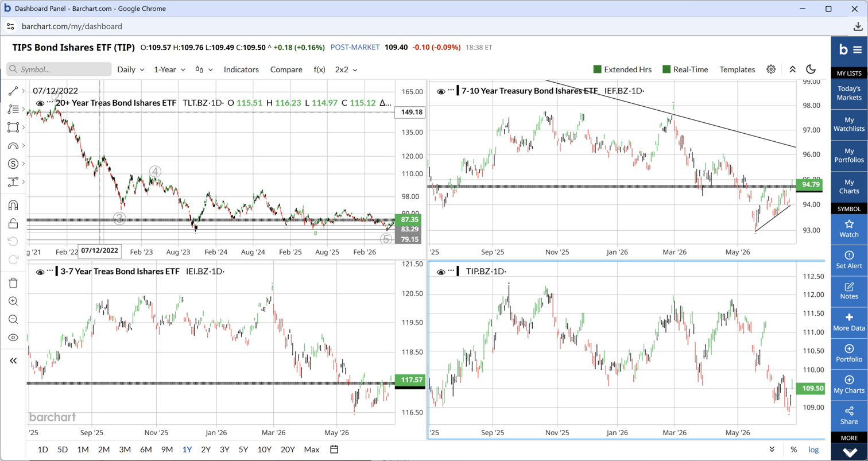Open the f(x) expressions menu
Screen dimensions: 868x461
point(319,69)
